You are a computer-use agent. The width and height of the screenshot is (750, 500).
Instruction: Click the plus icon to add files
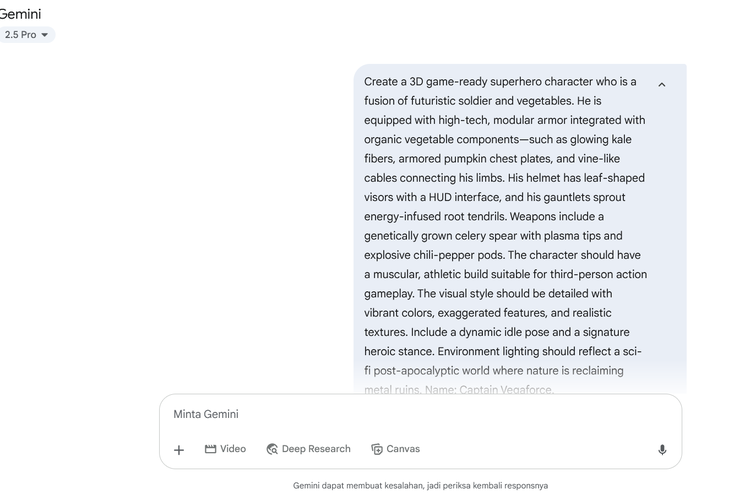179,450
